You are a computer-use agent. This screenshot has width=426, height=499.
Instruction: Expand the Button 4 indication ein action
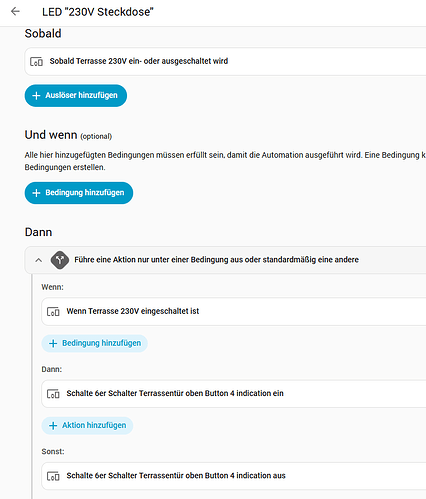(x=234, y=393)
